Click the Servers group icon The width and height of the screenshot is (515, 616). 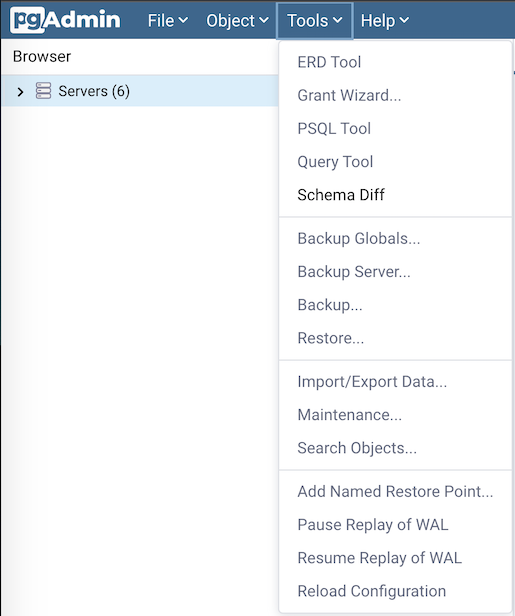tap(43, 91)
